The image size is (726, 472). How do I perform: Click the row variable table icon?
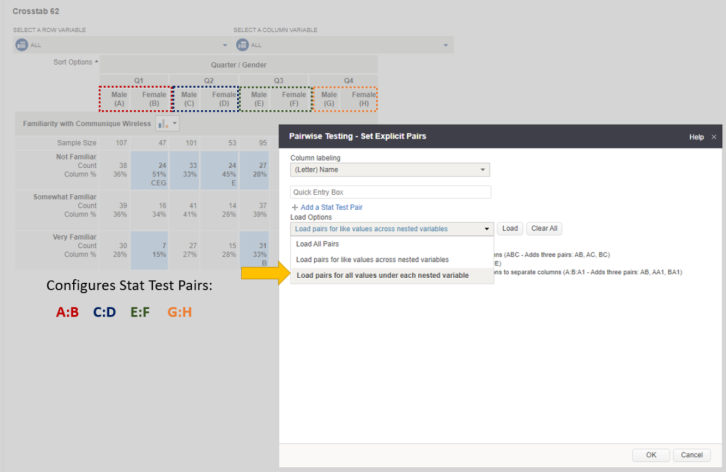click(x=21, y=45)
